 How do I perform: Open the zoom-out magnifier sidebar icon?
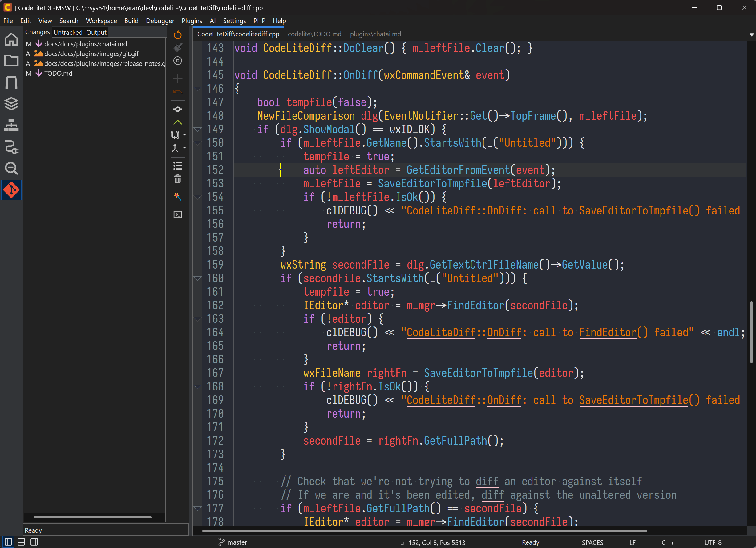pos(11,168)
